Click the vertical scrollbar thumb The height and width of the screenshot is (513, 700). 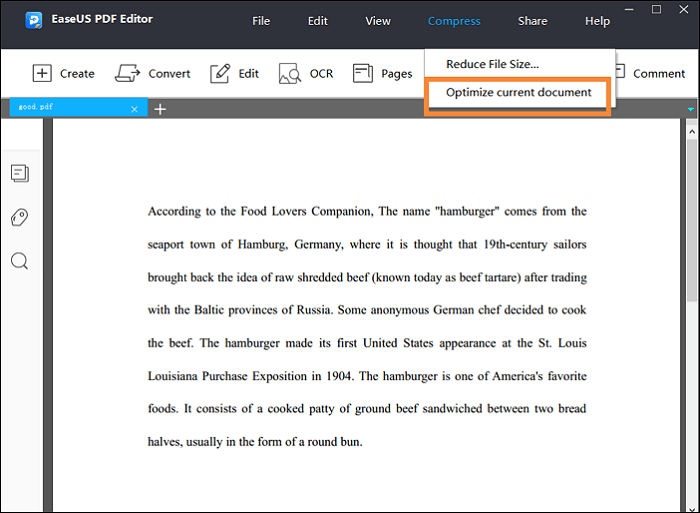tap(692, 221)
